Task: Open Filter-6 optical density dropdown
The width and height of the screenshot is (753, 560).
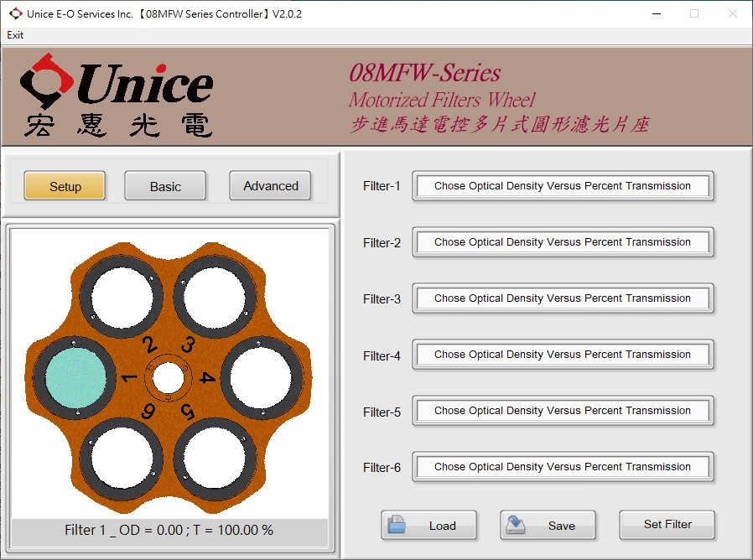Action: pos(563,467)
